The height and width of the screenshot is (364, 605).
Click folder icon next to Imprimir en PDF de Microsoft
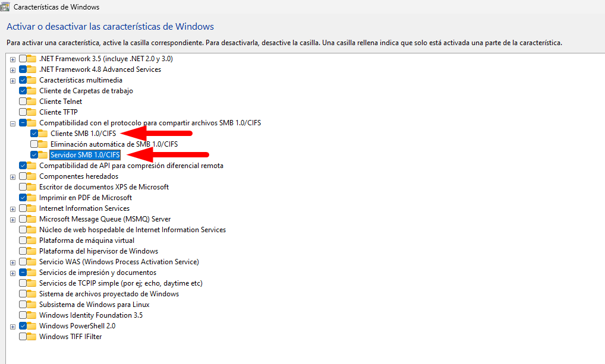pos(31,198)
